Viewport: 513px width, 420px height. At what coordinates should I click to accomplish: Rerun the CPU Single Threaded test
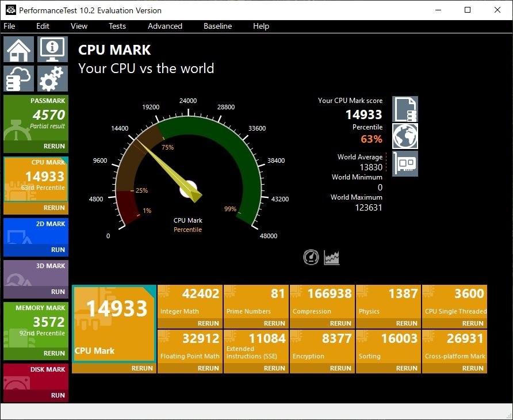454,323
